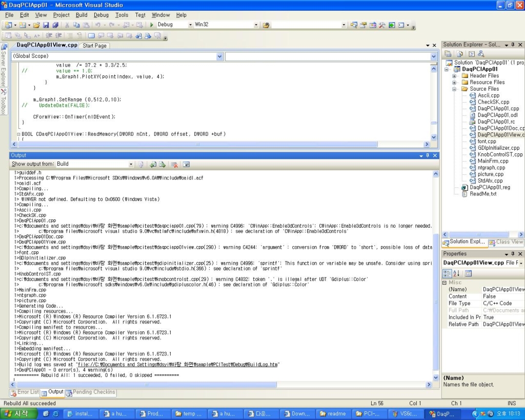The image size is (525, 420).
Task: Go to next message in Output toolbar
Action: 163,165
